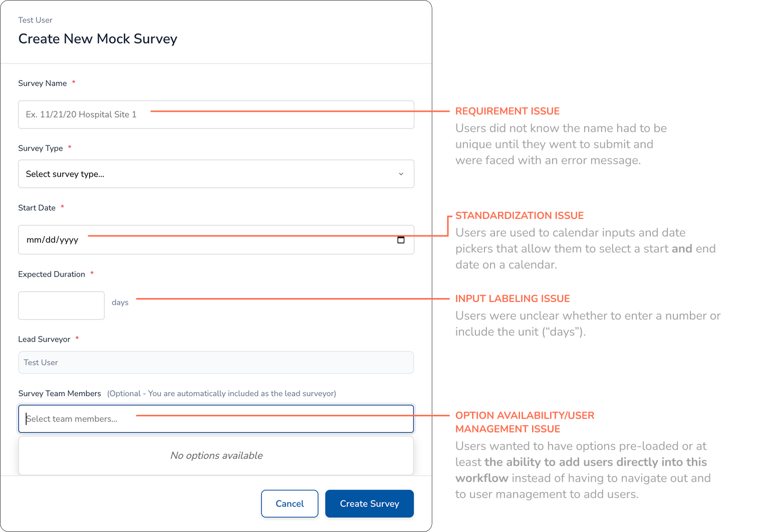Click the Survey Team Members Optional label
Screen dimensions: 760x532
point(60,393)
